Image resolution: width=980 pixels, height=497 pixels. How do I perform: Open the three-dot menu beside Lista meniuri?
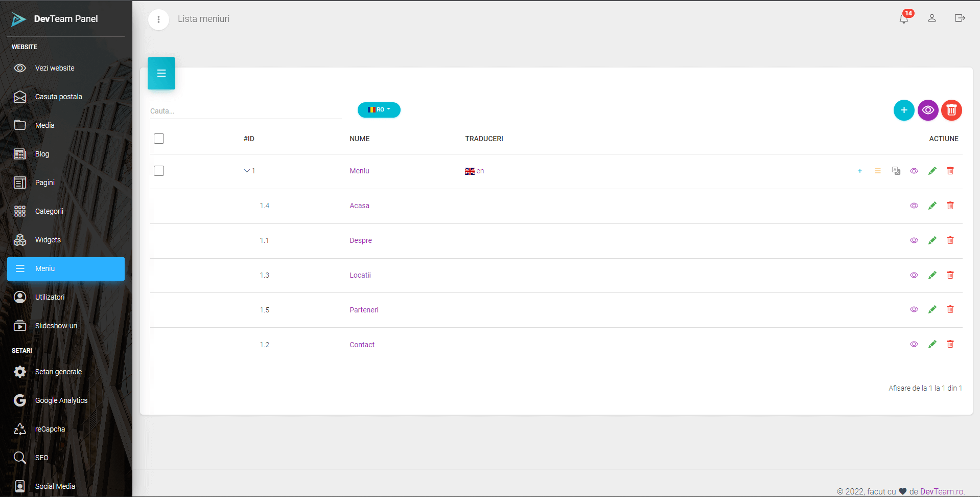(x=158, y=19)
